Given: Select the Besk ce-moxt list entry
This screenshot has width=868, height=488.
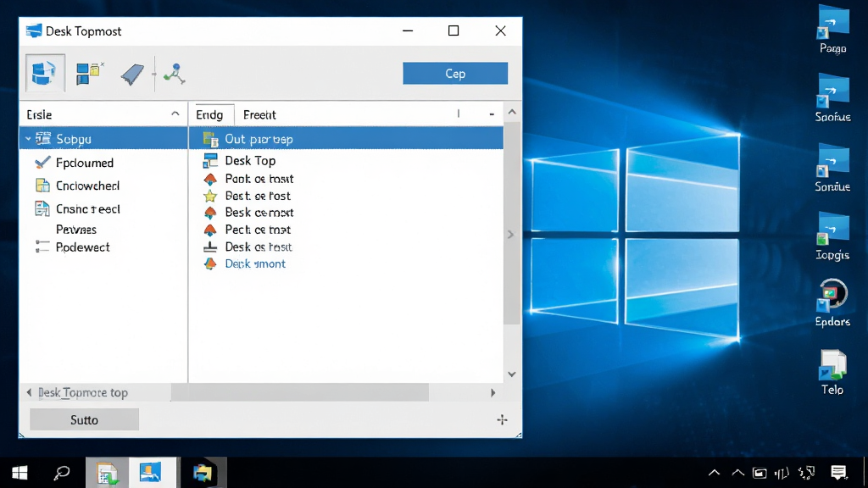Looking at the screenshot, I should click(x=259, y=213).
